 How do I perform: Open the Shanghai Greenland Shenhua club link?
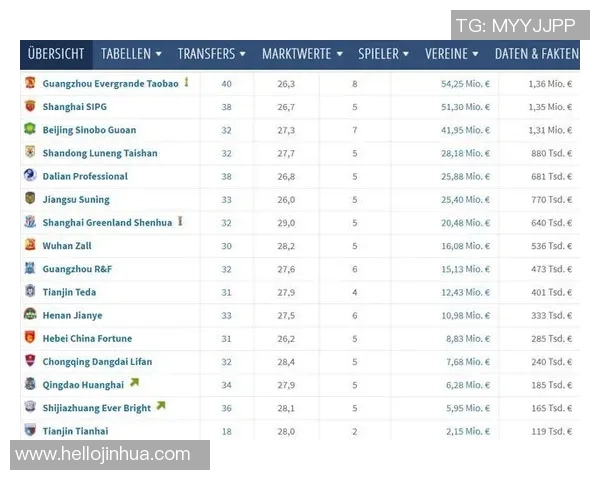tap(107, 223)
